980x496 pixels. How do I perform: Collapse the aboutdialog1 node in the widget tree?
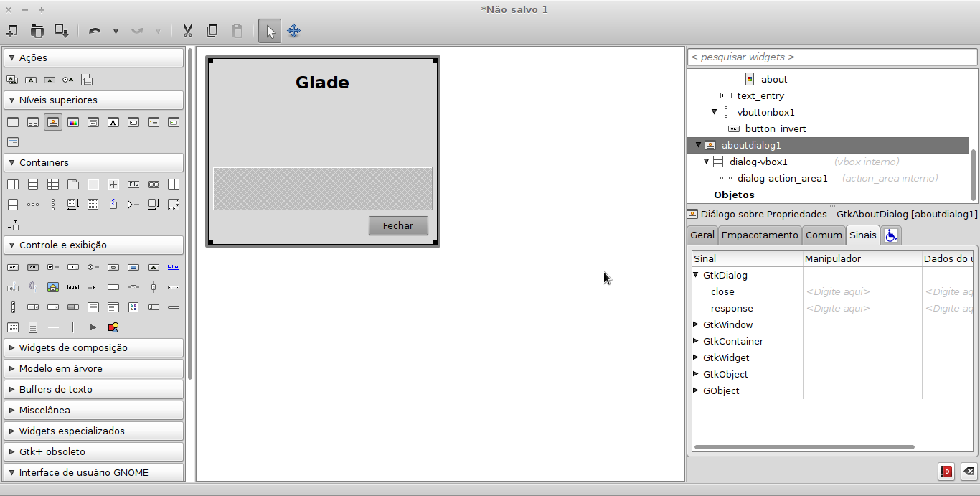(698, 145)
